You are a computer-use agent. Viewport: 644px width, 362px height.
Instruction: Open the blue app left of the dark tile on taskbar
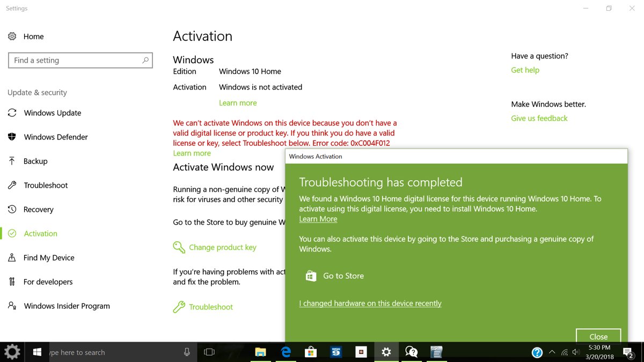336,352
